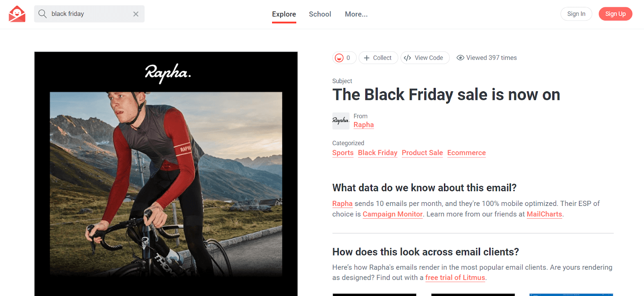The height and width of the screenshot is (296, 644).
Task: Open the School menu item
Action: (320, 14)
